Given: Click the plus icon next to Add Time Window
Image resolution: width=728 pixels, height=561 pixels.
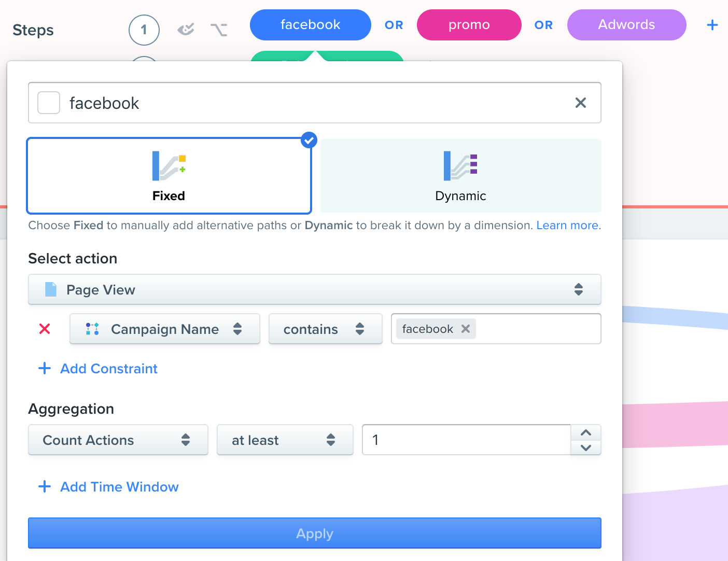Looking at the screenshot, I should pyautogui.click(x=45, y=486).
